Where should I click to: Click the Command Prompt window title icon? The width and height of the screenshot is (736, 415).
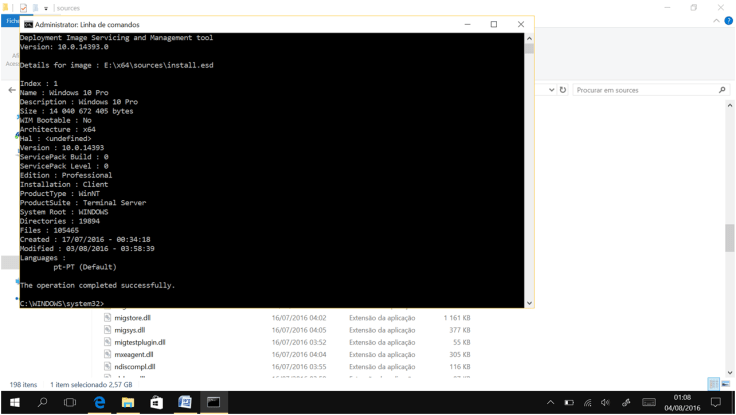[x=28, y=24]
